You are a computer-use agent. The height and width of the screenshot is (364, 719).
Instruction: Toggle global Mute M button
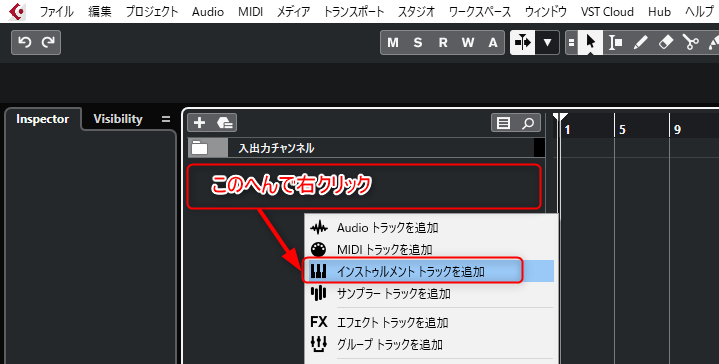point(393,43)
